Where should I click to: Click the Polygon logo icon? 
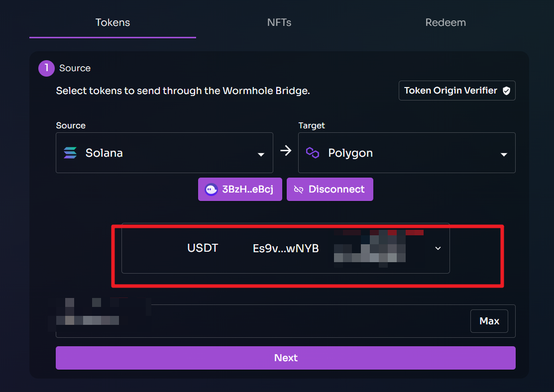coord(313,153)
